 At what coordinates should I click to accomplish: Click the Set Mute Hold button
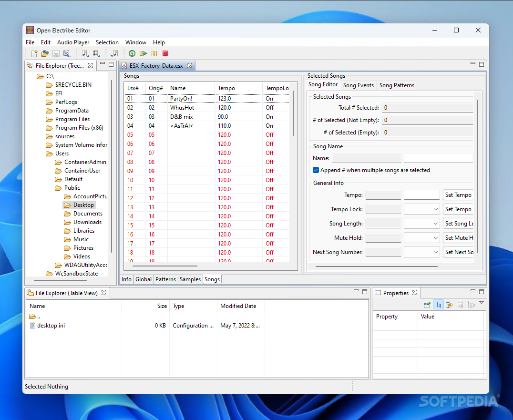point(458,238)
